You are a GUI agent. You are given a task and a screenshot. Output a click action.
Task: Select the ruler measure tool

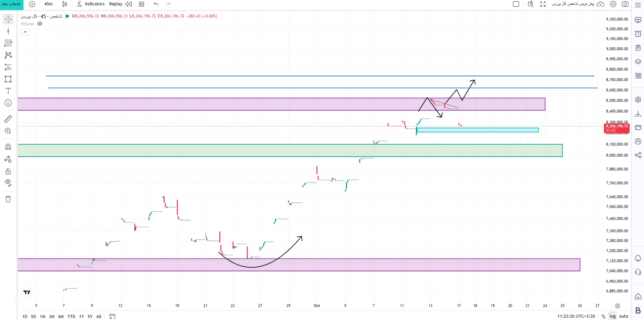8,119
